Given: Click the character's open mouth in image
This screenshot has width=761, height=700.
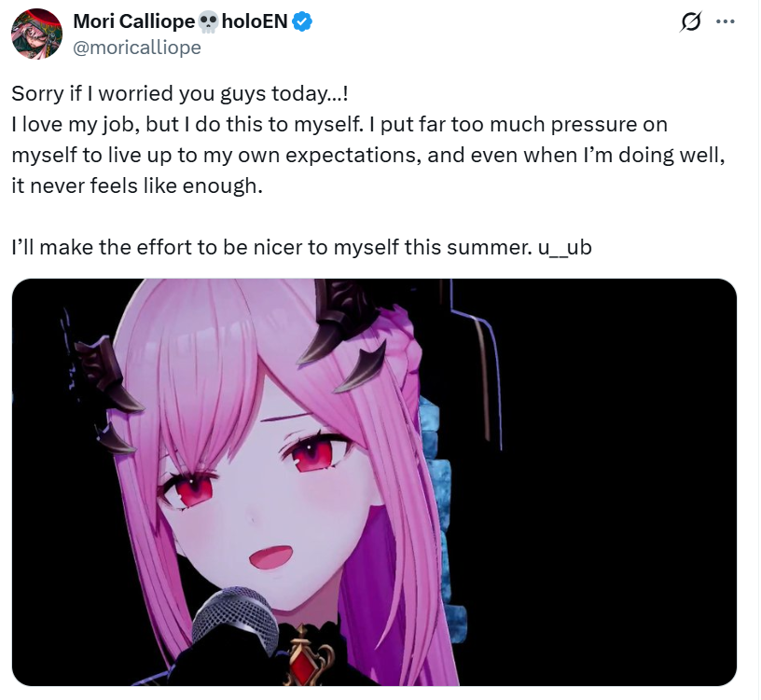Looking at the screenshot, I should (x=271, y=556).
